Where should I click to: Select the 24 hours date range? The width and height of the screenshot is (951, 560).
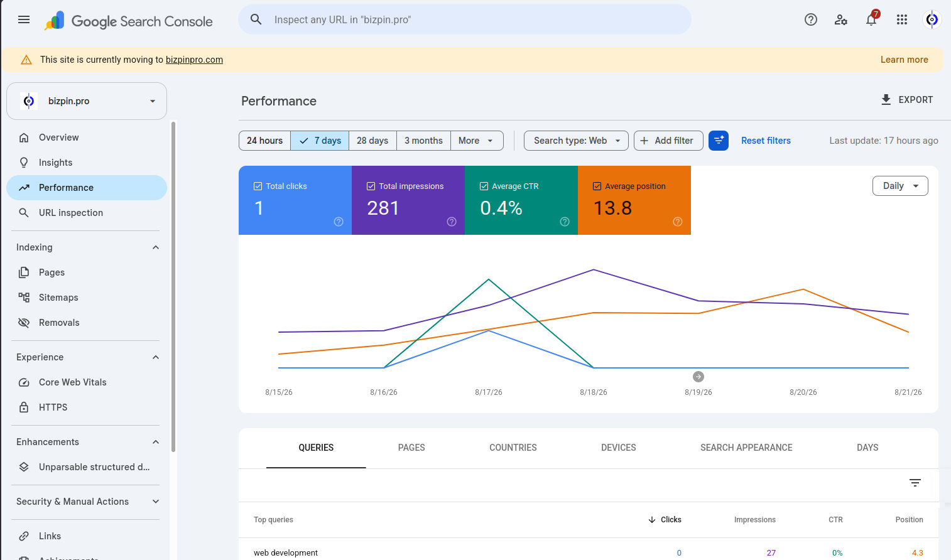pos(264,141)
